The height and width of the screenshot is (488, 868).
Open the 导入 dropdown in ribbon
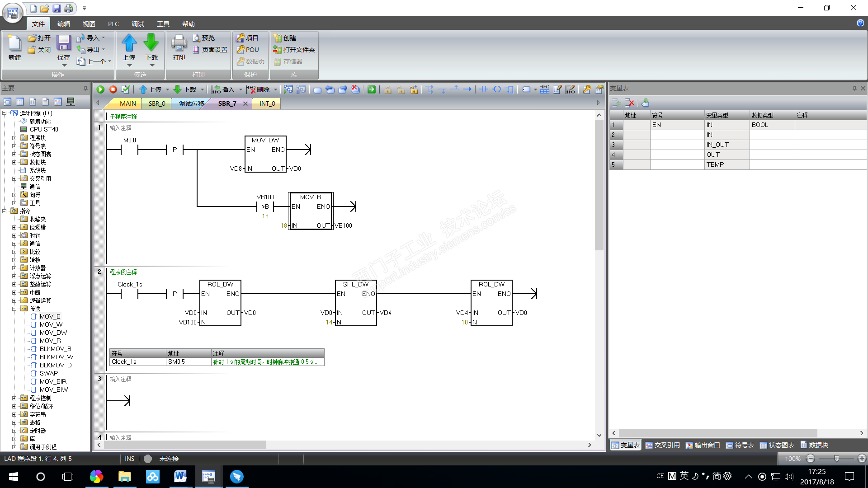point(104,38)
